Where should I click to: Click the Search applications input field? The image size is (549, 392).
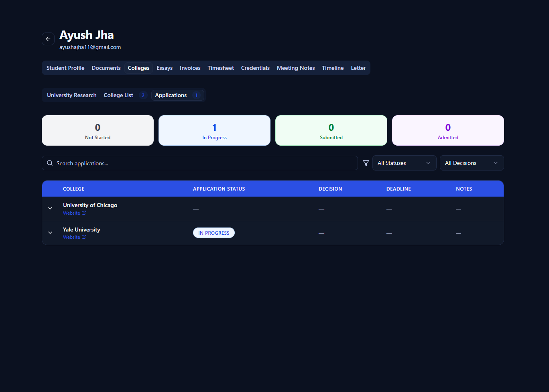(x=200, y=163)
